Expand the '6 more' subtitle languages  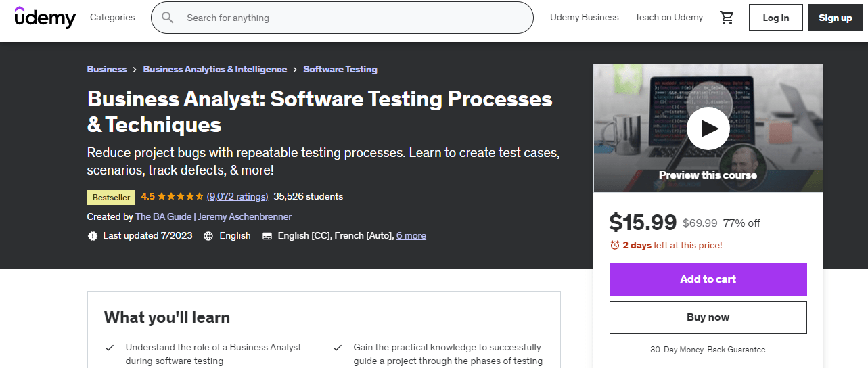(411, 236)
